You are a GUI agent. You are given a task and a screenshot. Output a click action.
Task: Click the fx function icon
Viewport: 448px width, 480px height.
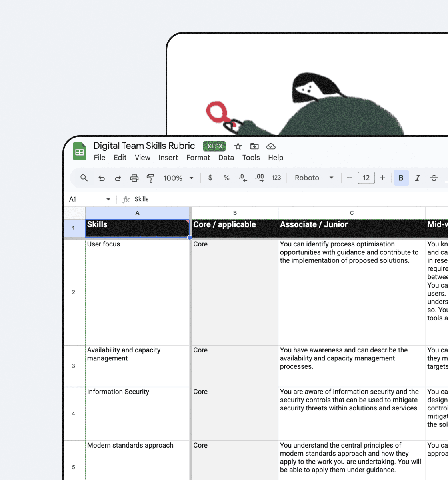tap(126, 199)
